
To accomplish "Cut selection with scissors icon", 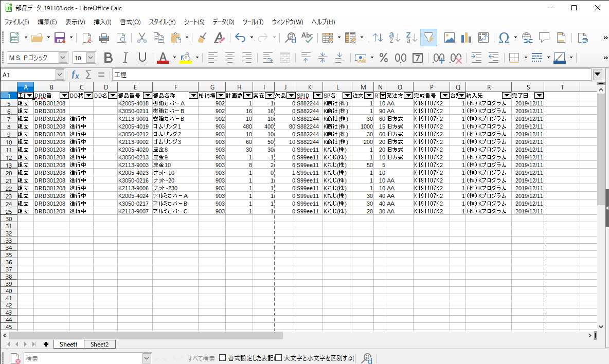I will click(x=142, y=38).
